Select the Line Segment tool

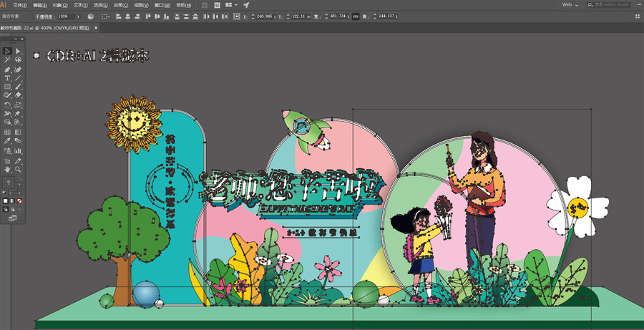coord(18,78)
